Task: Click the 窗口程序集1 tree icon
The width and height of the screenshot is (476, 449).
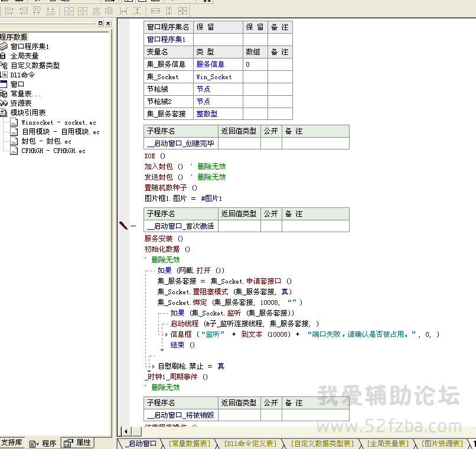Action: click(4, 47)
